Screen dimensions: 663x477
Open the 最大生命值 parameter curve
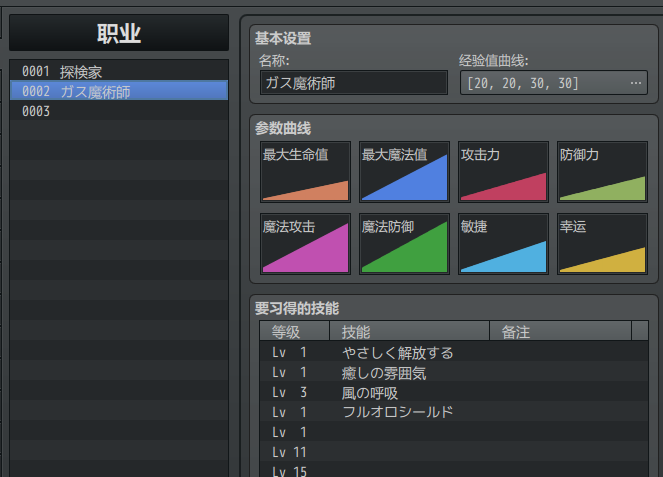pyautogui.click(x=305, y=172)
